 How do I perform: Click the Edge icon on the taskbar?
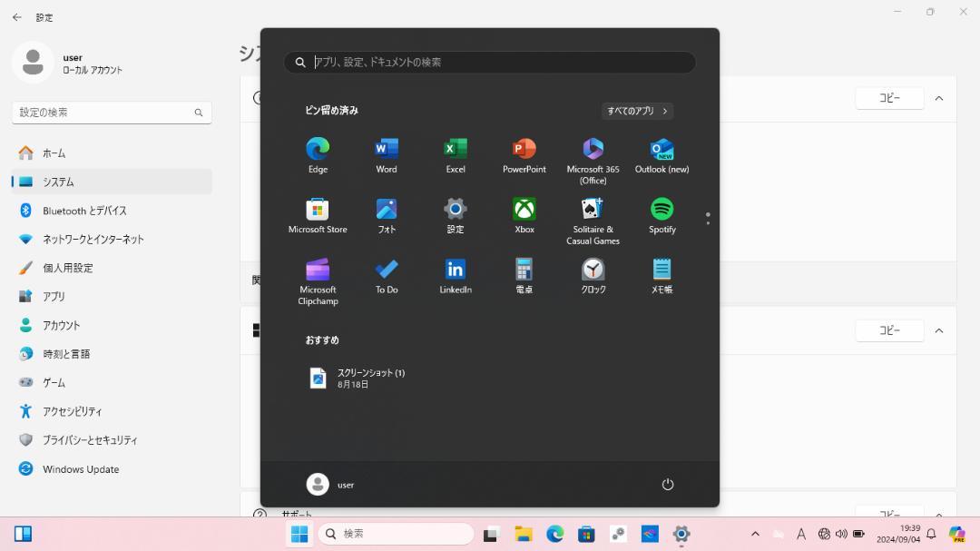pyautogui.click(x=554, y=534)
